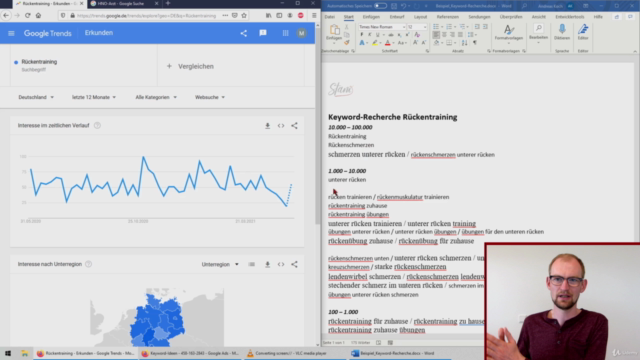
Task: Show paragraph marks in Word
Action: 475,42
